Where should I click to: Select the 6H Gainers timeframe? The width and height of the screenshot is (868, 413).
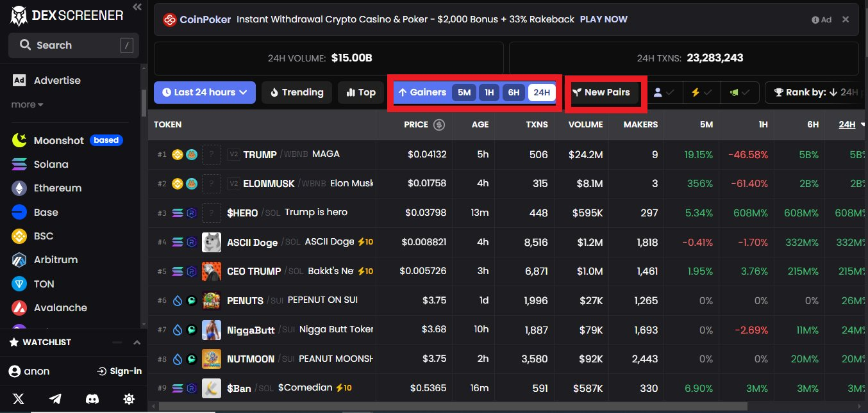[513, 92]
